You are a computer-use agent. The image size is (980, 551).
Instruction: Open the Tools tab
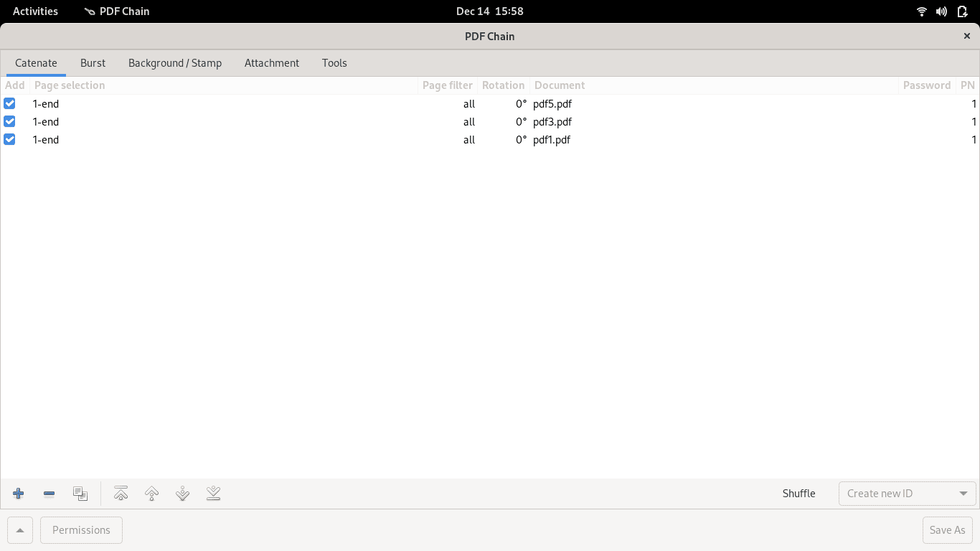(x=334, y=63)
